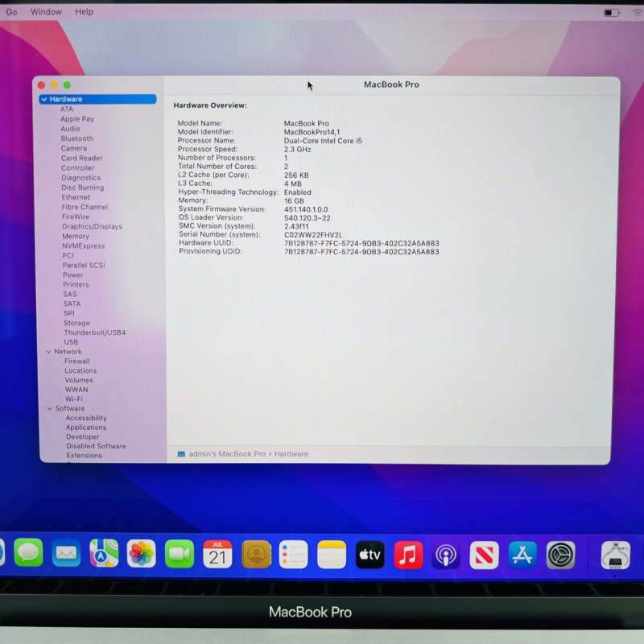Click serial number C02WW22FHV2L
This screenshot has height=644, width=644.
point(313,235)
